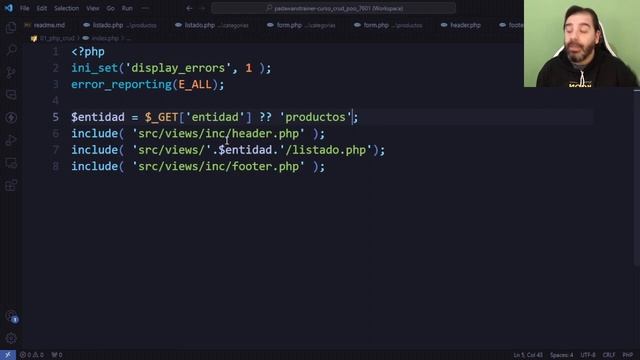640x360 pixels.
Task: Open the Edit menu
Action: [x=42, y=8]
